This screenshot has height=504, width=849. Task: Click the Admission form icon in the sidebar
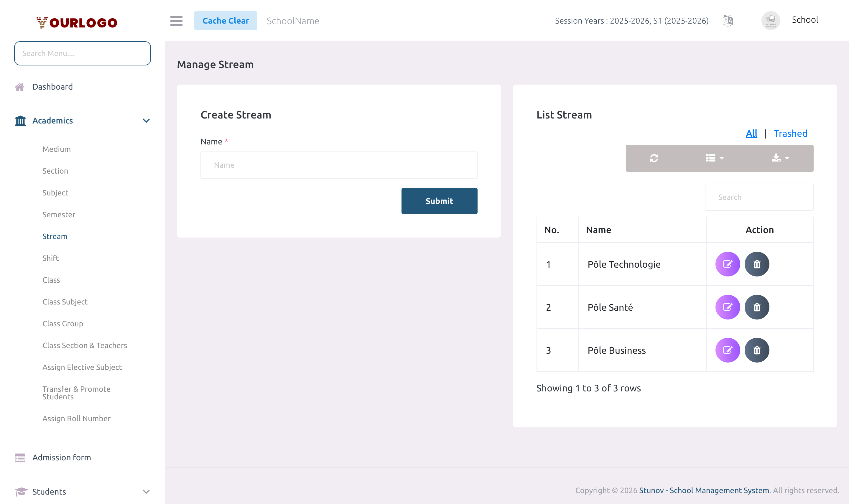point(20,457)
